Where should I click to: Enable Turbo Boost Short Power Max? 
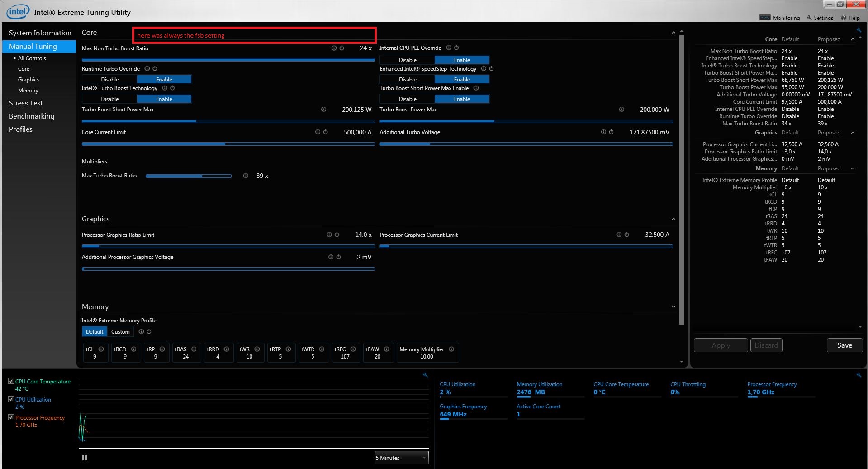coord(462,99)
